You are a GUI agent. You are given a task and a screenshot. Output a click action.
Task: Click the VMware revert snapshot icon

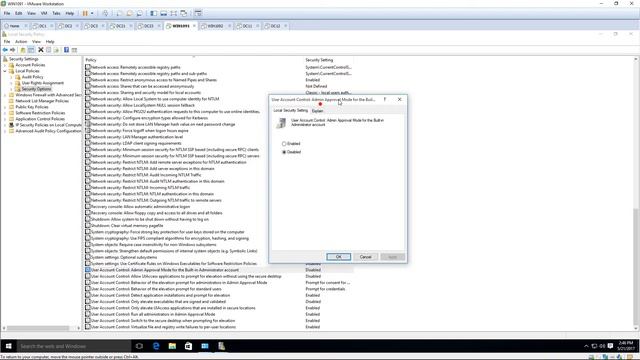point(129,13)
